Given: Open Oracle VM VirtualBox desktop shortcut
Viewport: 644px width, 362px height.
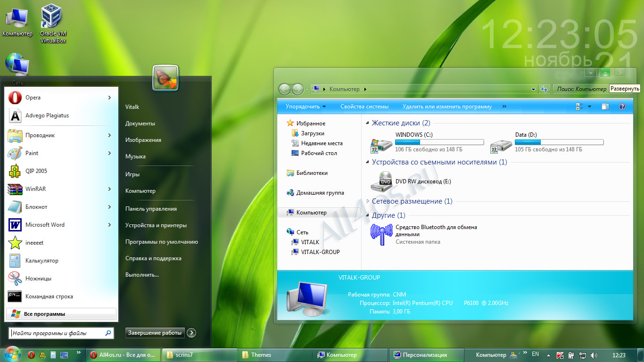Looking at the screenshot, I should 53,24.
